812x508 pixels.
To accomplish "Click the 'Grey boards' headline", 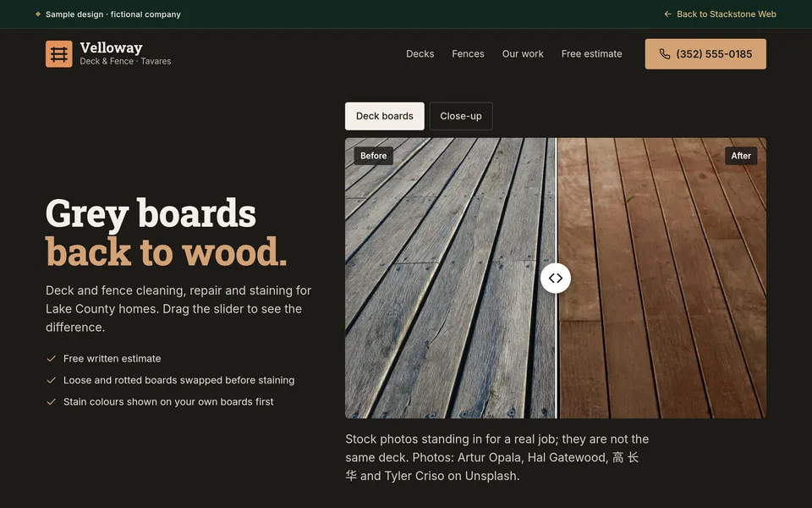I will coord(151,213).
